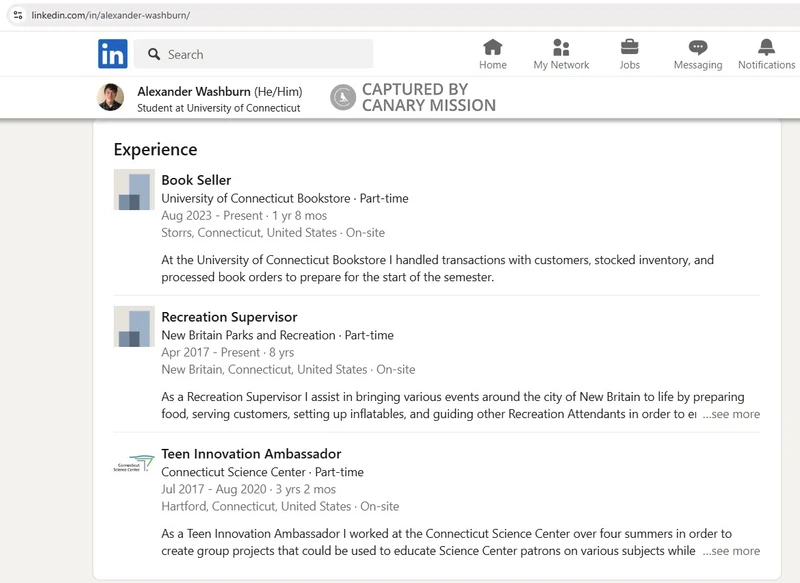Viewport: 800px width, 583px height.
Task: Click the Teen Innovation Ambassador description paragraph
Action: pos(447,542)
